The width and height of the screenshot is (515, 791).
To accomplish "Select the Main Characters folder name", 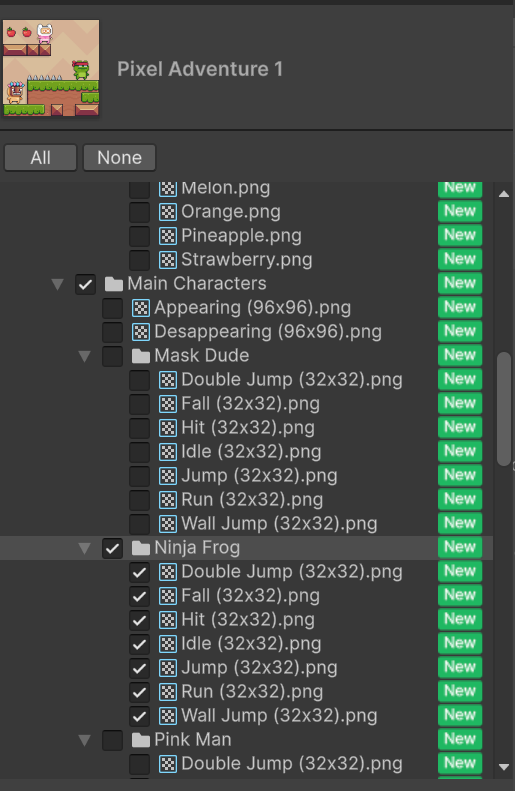I will point(197,284).
